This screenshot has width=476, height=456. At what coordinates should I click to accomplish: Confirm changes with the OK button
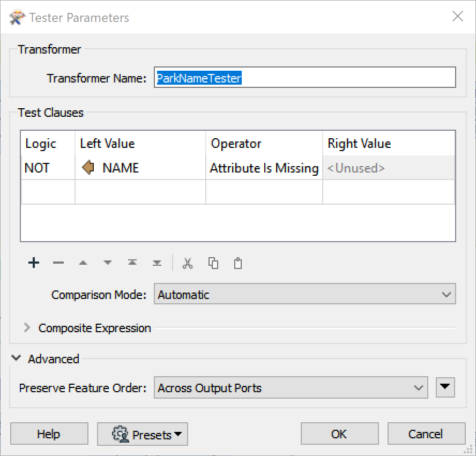pyautogui.click(x=339, y=433)
